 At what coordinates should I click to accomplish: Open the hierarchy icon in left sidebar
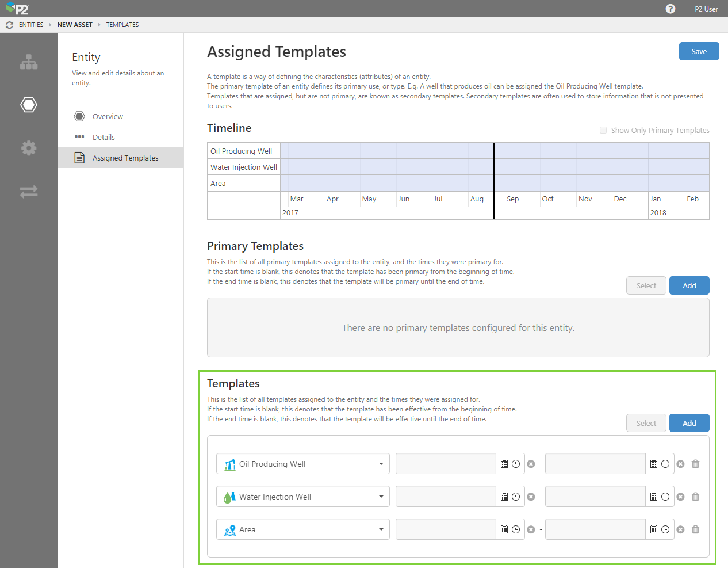tap(29, 62)
